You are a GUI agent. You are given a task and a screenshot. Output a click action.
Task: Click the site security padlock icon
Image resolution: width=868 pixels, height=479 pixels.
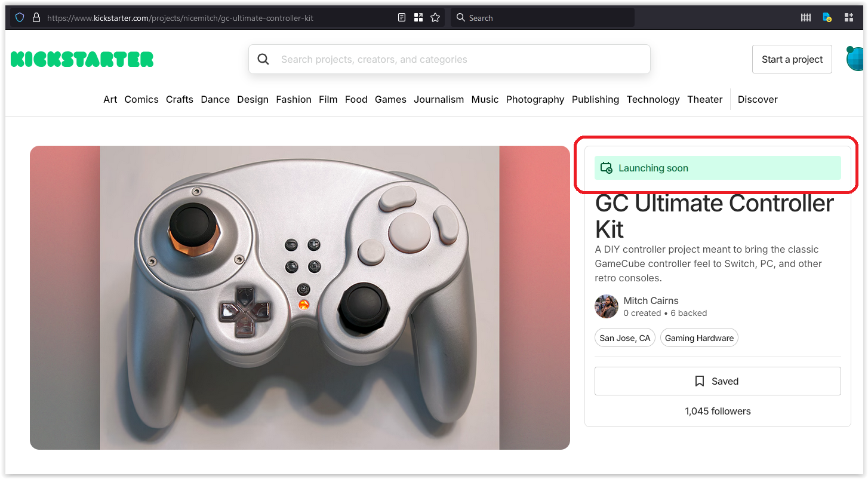(36, 18)
